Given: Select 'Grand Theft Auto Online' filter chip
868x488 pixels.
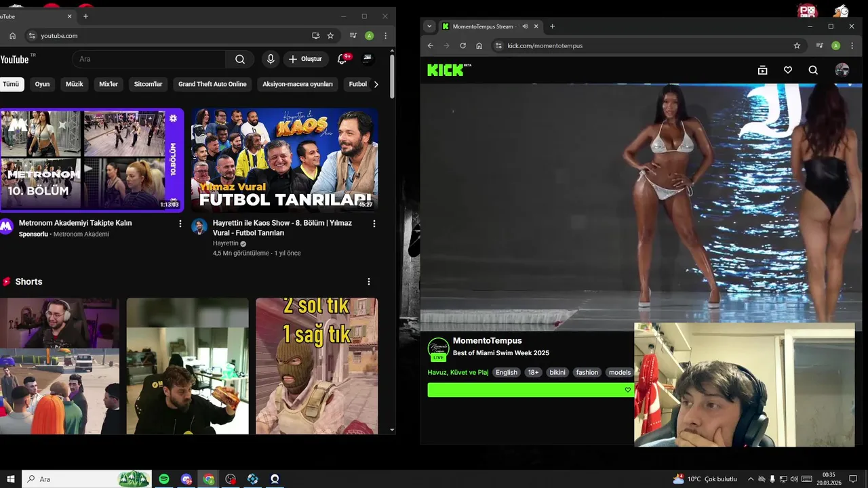Looking at the screenshot, I should tap(212, 84).
